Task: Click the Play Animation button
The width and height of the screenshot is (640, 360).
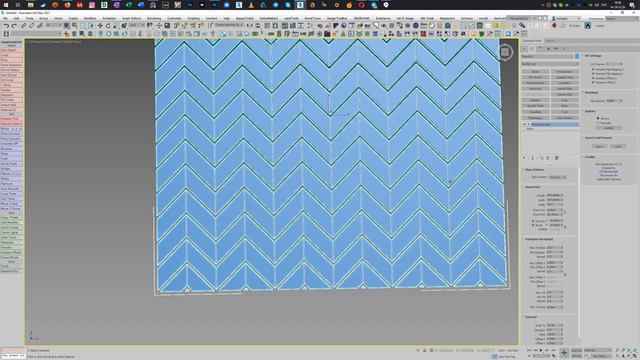Action: [x=541, y=350]
